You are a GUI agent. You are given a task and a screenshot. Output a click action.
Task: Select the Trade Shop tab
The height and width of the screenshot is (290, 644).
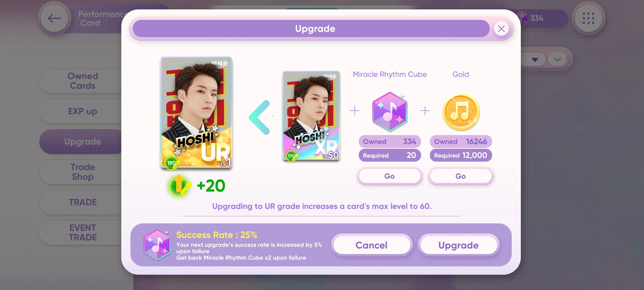(83, 172)
